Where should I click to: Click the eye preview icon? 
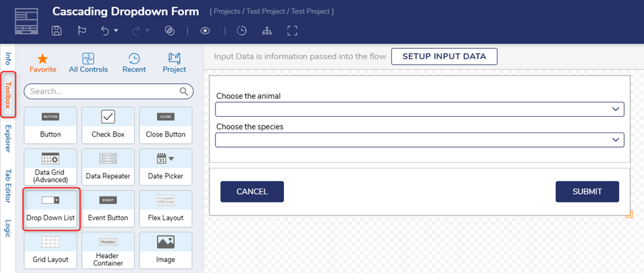[205, 31]
